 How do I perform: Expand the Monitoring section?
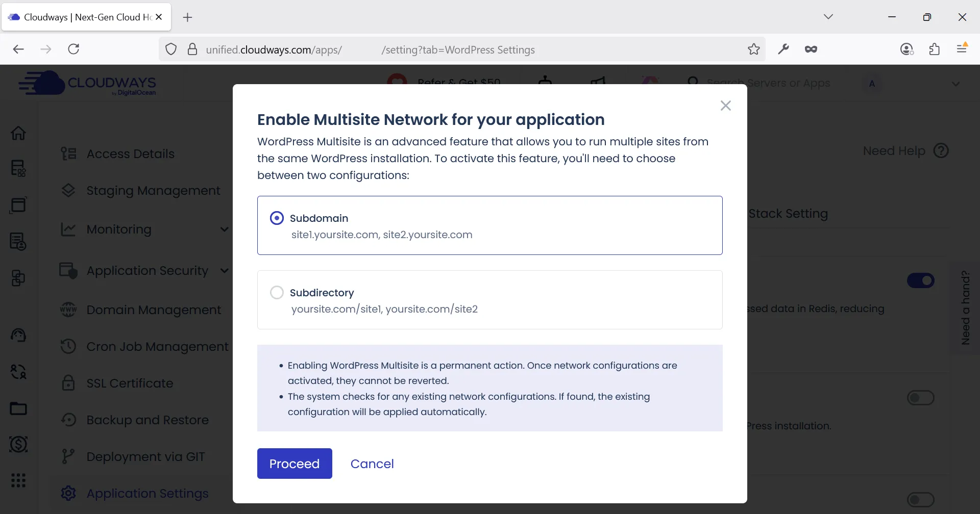(225, 229)
